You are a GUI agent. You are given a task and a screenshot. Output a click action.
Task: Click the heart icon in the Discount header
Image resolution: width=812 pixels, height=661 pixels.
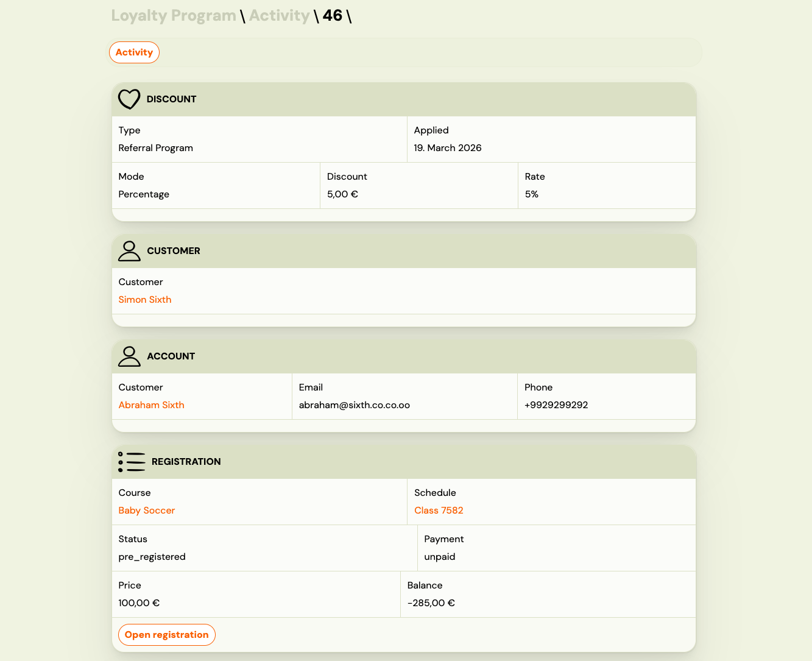click(x=129, y=99)
